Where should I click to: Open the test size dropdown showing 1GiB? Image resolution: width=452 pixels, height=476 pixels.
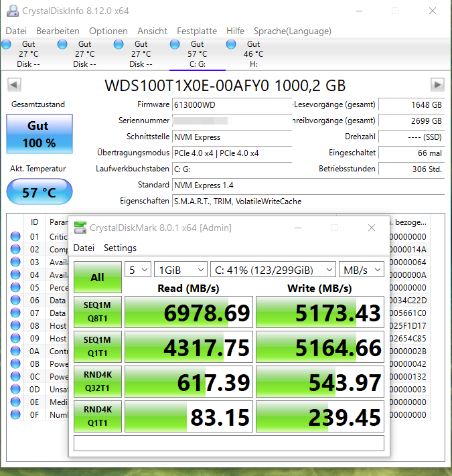181,270
